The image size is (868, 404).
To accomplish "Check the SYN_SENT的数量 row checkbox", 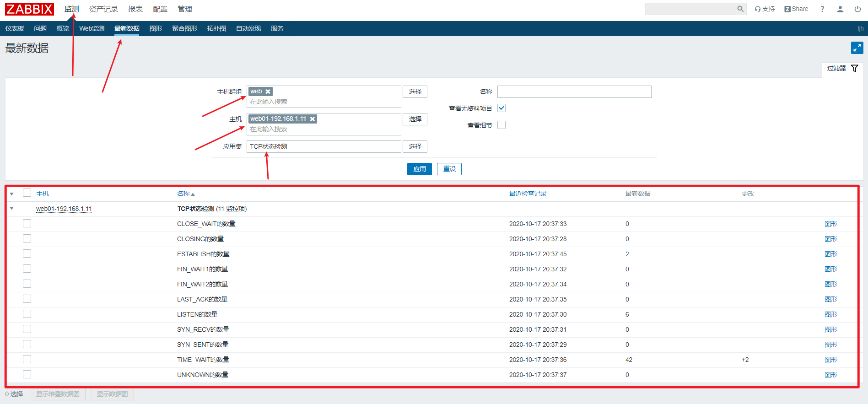I will (27, 344).
